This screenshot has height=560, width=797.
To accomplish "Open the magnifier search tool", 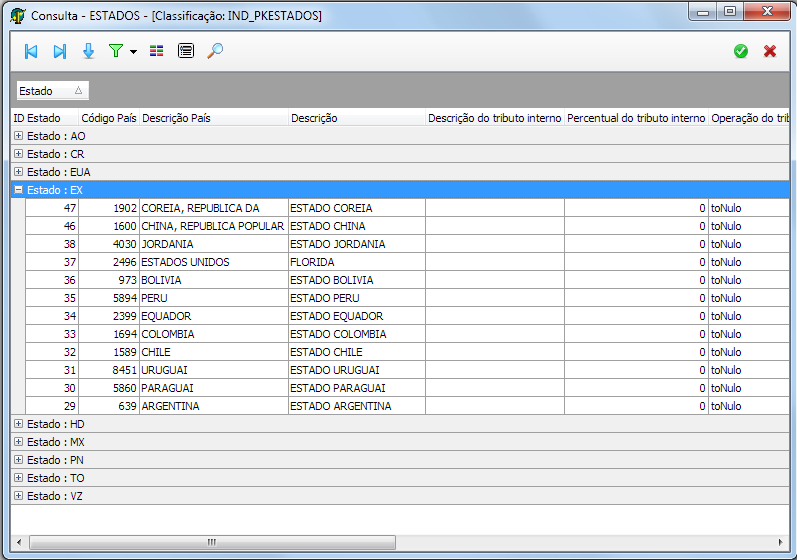I will (x=215, y=51).
